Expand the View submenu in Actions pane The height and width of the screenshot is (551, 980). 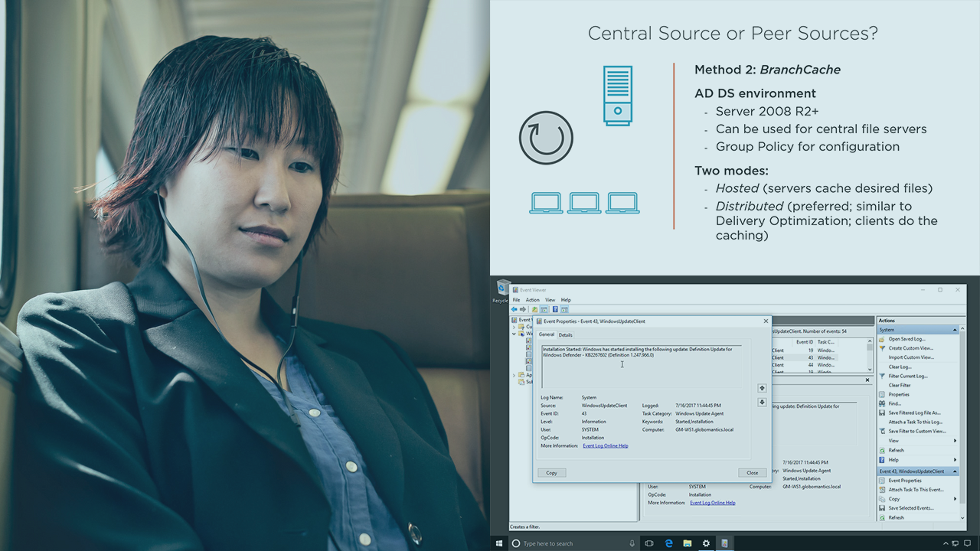pyautogui.click(x=955, y=441)
